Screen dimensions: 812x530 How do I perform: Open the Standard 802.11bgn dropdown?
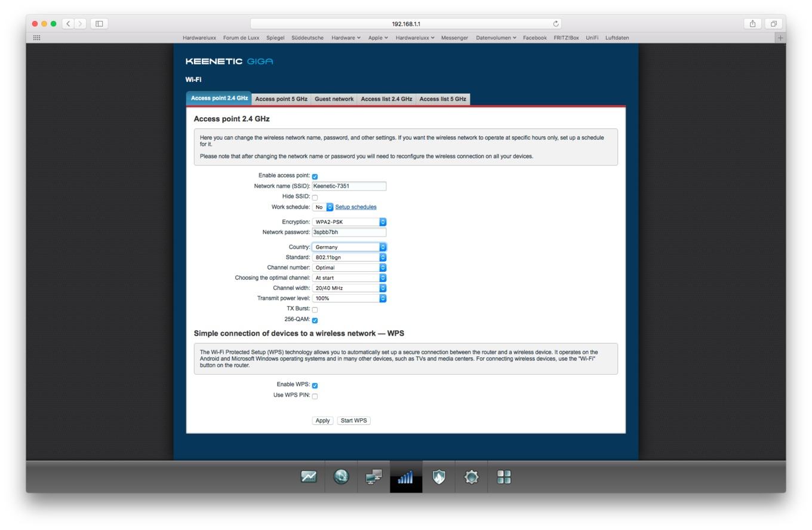tap(349, 257)
